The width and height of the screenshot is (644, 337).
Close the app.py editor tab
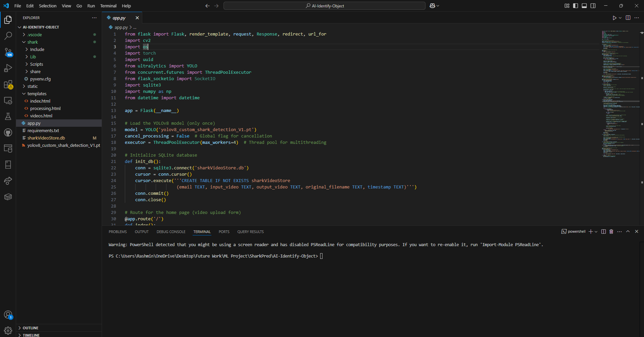click(137, 18)
